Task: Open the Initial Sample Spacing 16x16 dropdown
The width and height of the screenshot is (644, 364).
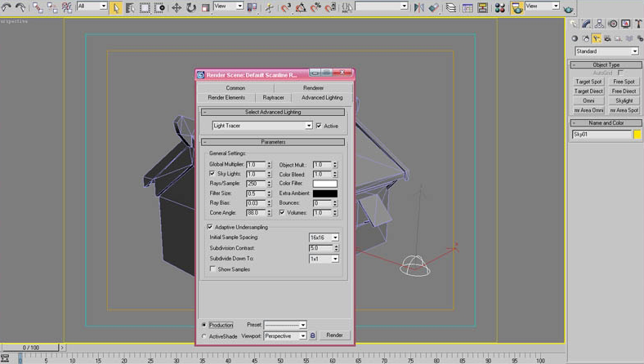Action: pyautogui.click(x=324, y=237)
